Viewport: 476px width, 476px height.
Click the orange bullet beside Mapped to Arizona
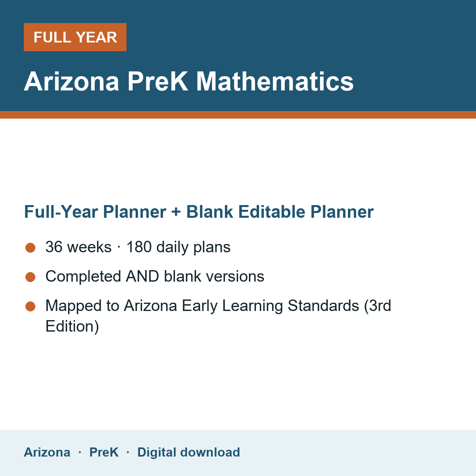point(31,306)
